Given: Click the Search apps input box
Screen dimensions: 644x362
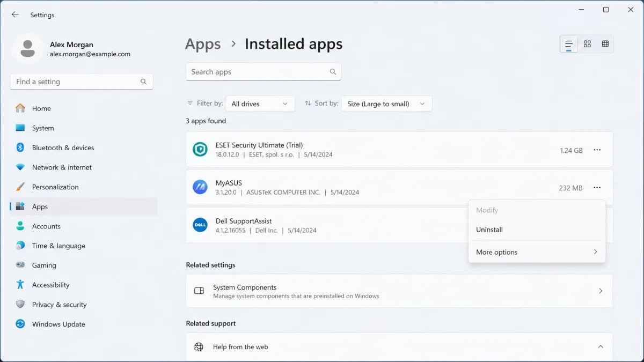Looking at the screenshot, I should tap(264, 72).
